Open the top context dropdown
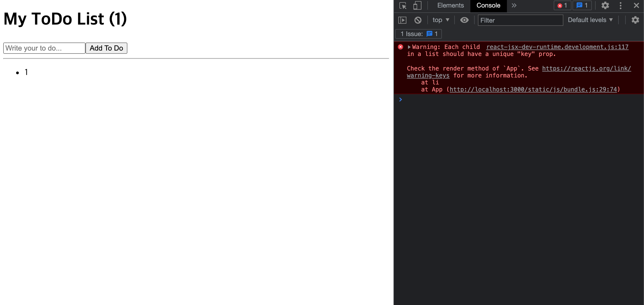644x305 pixels. point(441,20)
